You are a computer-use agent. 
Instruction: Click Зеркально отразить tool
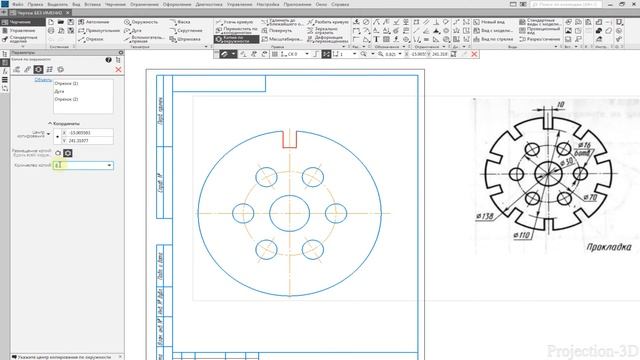coord(322,31)
